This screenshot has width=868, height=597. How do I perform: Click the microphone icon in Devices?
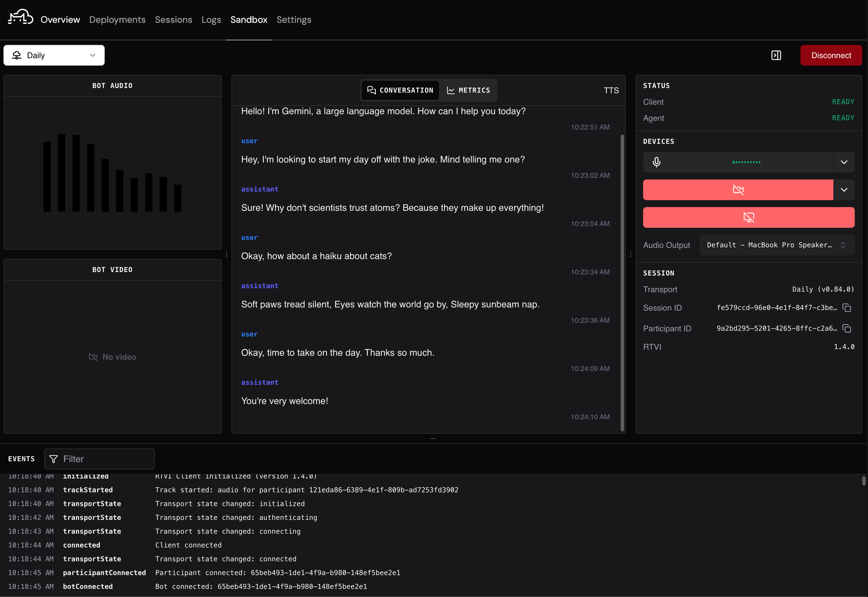click(657, 162)
